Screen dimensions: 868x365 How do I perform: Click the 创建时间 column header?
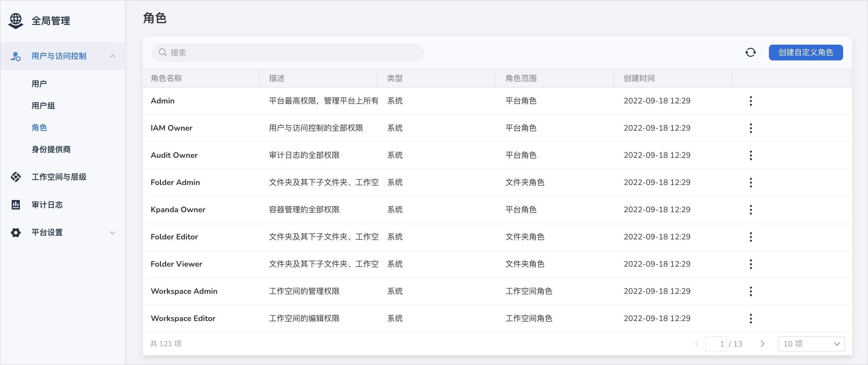(639, 79)
